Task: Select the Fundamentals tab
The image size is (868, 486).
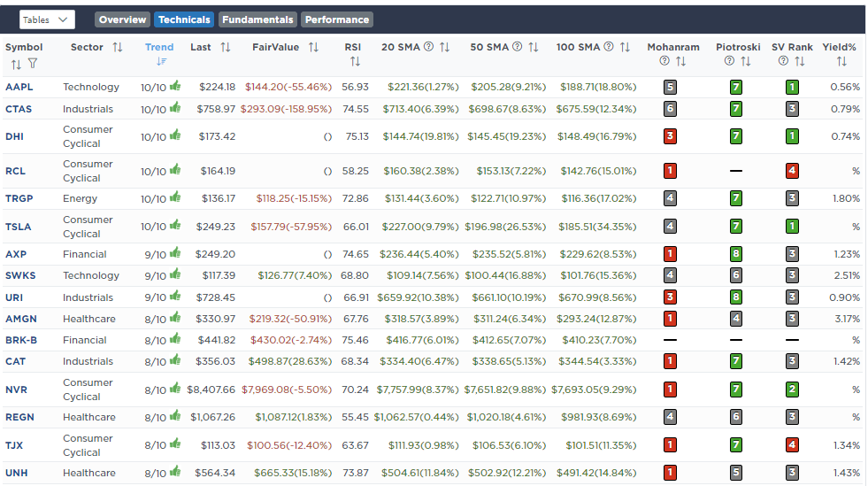Action: 257,19
